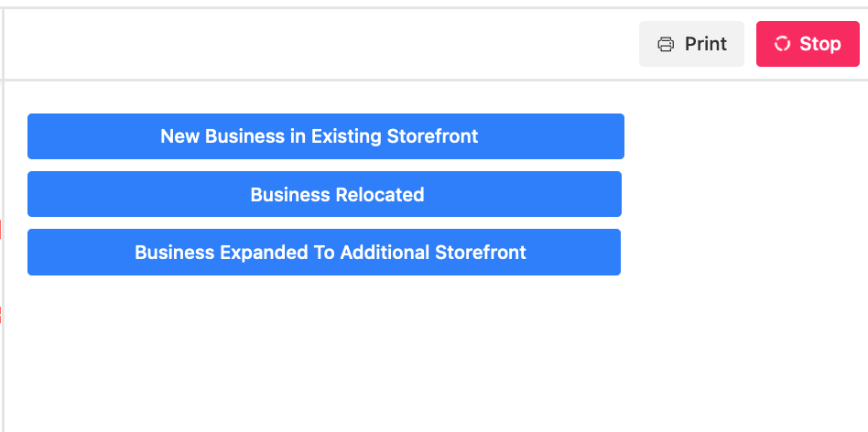Click the horizontal divider under the header

pyautogui.click(x=434, y=81)
